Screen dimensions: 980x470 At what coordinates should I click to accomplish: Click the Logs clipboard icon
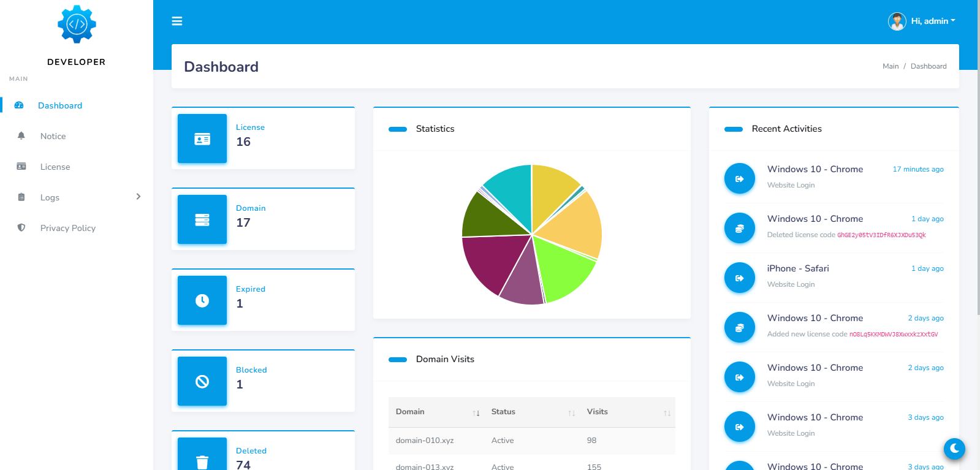click(x=21, y=197)
